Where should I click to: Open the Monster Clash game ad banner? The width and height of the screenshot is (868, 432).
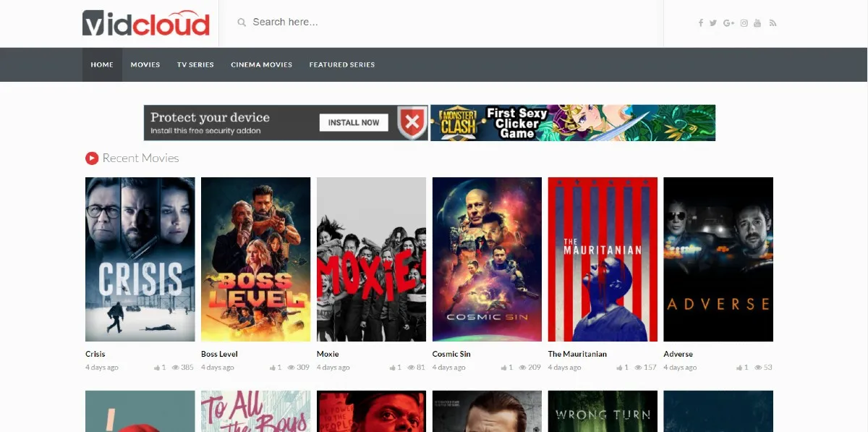pos(573,122)
